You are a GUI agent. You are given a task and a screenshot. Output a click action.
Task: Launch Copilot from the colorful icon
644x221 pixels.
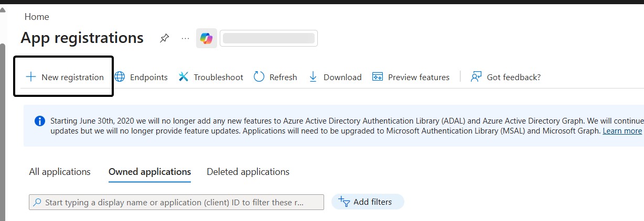tap(207, 38)
